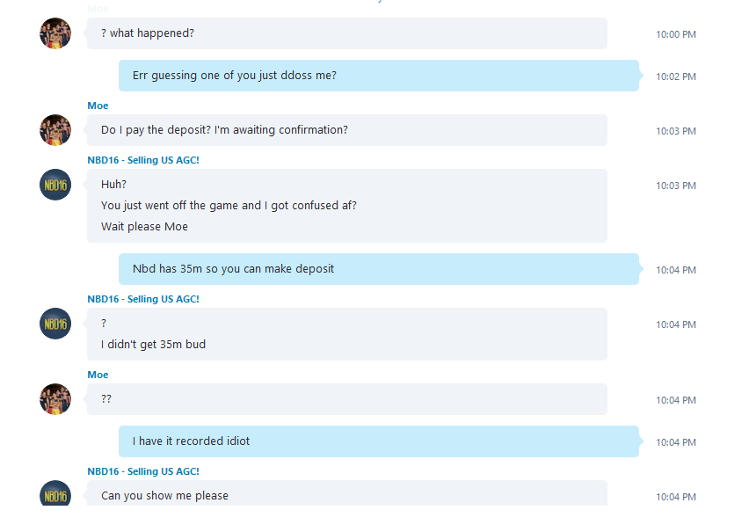Screen dimensions: 756x532
Task: Click NBD16 avatar beside 'Huh?' message
Action: [55, 185]
